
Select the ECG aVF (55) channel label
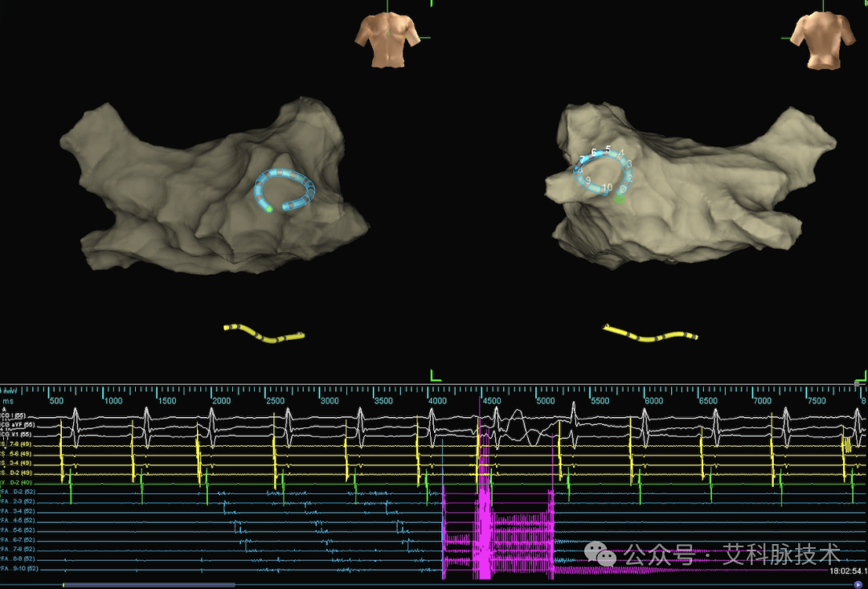coord(17,424)
